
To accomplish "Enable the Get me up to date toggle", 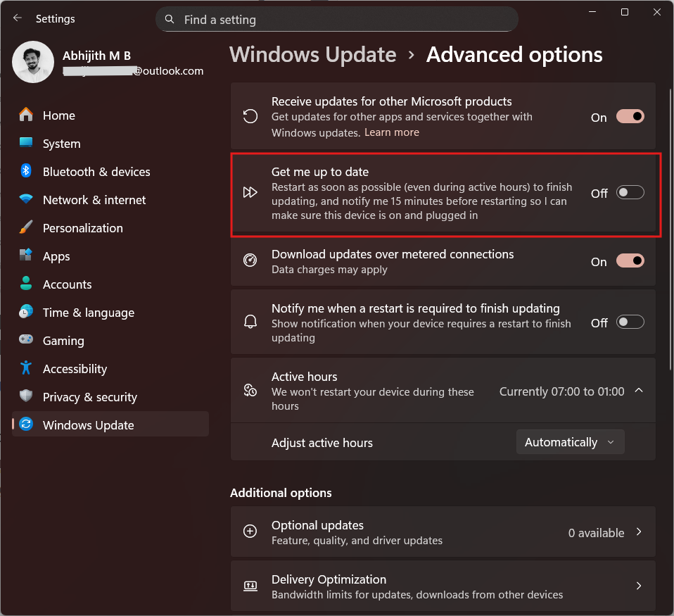I will (630, 191).
